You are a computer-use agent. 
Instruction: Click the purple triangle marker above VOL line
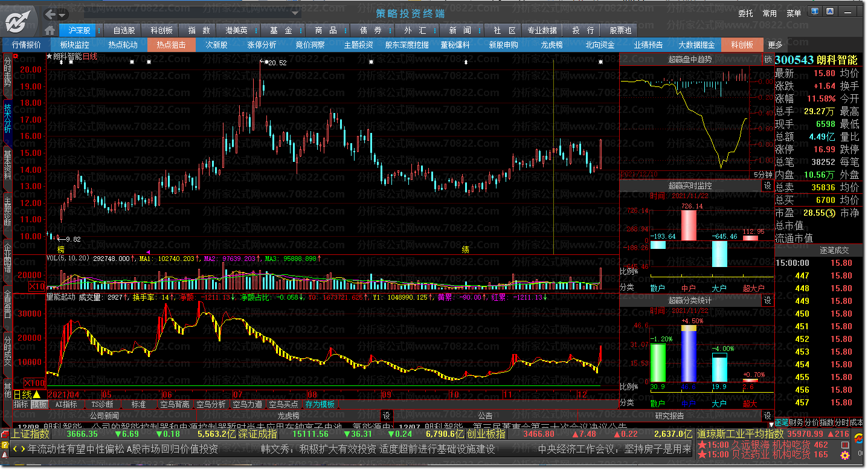point(148,253)
